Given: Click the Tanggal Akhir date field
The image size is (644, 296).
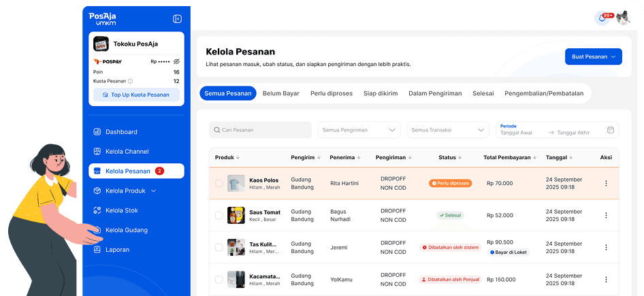Looking at the screenshot, I should point(574,133).
